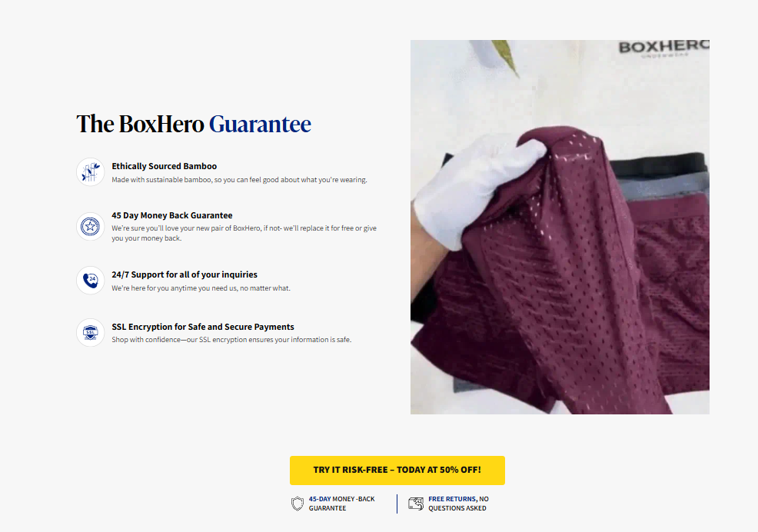Select the Ethically Sourced Bamboo heading
The width and height of the screenshot is (758, 532).
165,166
